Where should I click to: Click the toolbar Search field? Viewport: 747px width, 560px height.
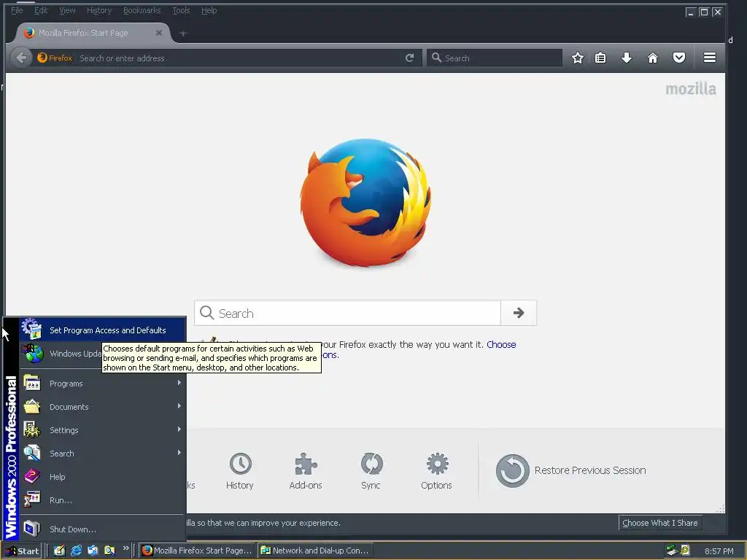[x=494, y=58]
